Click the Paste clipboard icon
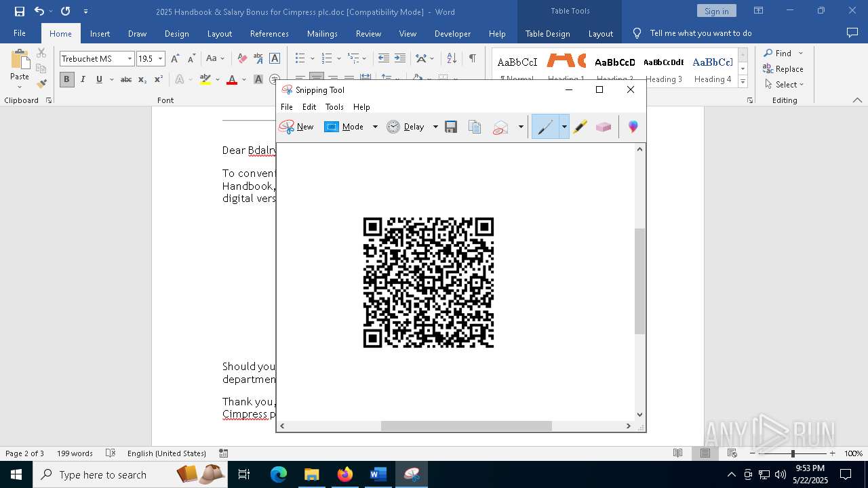Image resolution: width=868 pixels, height=488 pixels. [20, 60]
